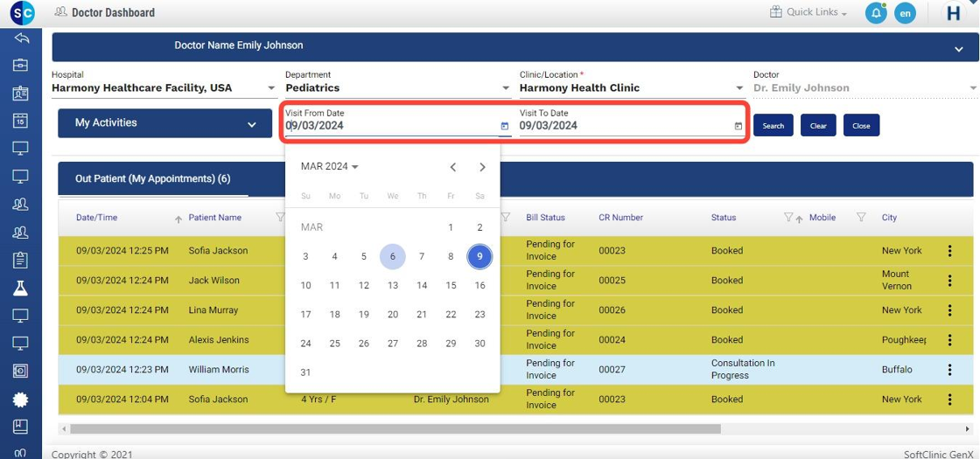Click the Bill Status column header
Viewport: 980px width, 459px height.
point(545,218)
